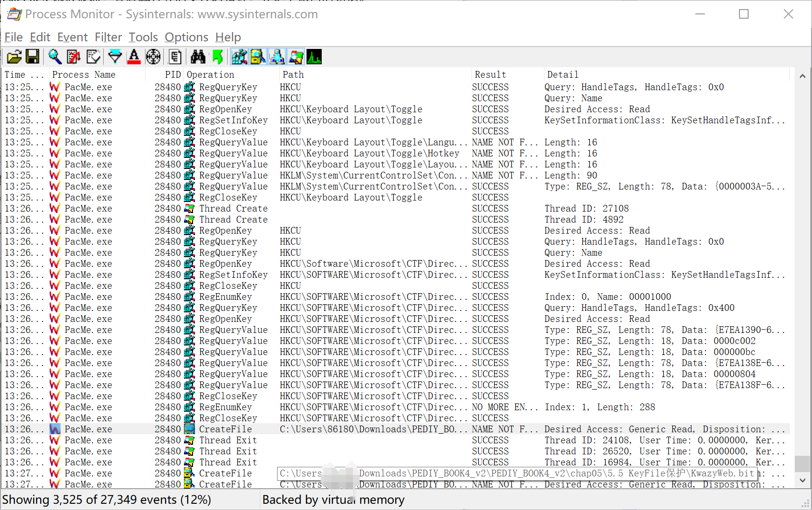Click the path tooltip ending in KwazyWeb.bit
This screenshot has width=812, height=510.
(517, 474)
